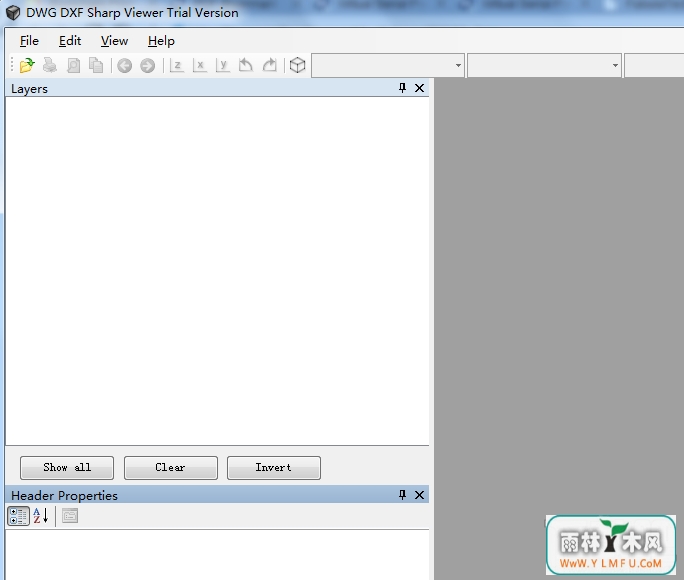This screenshot has width=684, height=580.
Task: Click the Clear button
Action: (171, 468)
